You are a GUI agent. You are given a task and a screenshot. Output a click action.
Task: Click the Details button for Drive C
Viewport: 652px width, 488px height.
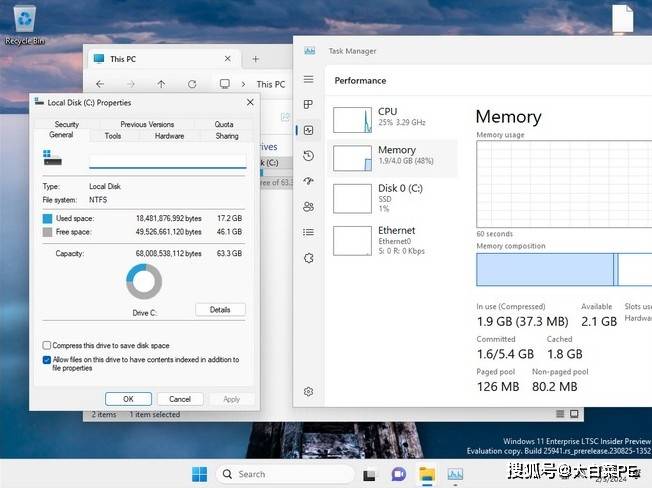[x=220, y=310]
